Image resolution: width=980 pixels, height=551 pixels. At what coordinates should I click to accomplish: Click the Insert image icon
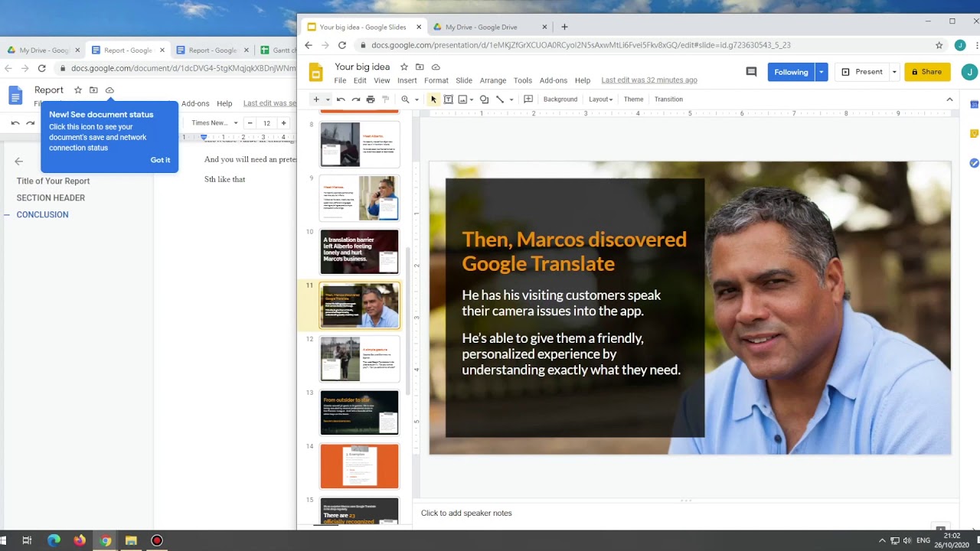[x=462, y=99]
